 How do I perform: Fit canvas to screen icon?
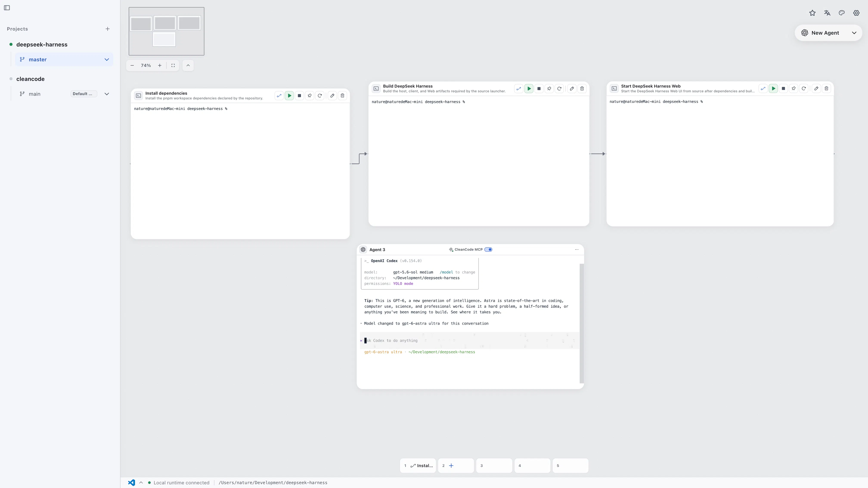(x=173, y=65)
